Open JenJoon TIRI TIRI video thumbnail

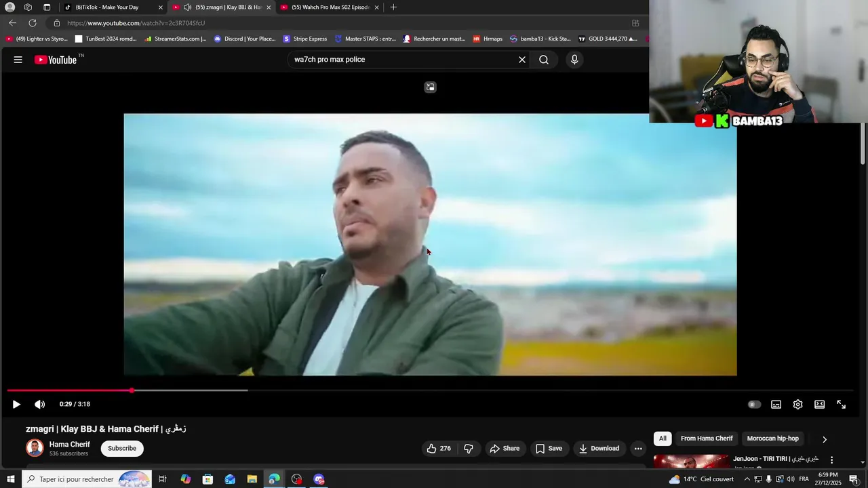pyautogui.click(x=691, y=461)
